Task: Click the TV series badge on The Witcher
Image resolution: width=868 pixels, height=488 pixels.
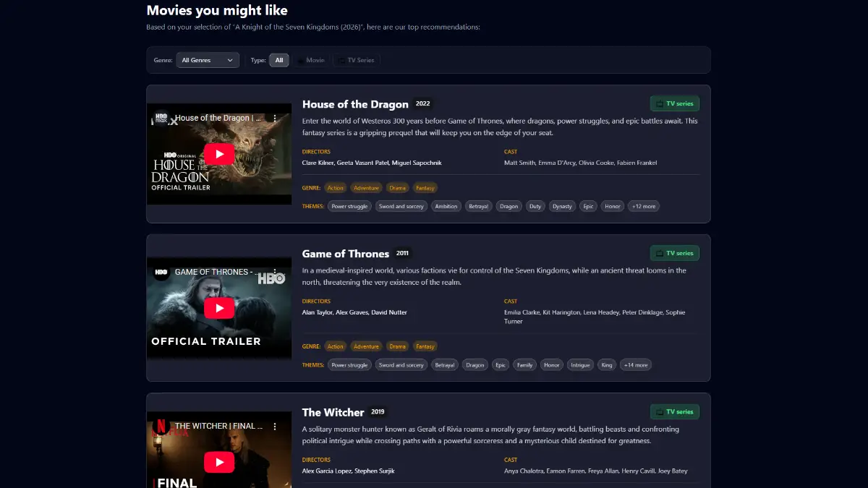Action: pyautogui.click(x=675, y=412)
